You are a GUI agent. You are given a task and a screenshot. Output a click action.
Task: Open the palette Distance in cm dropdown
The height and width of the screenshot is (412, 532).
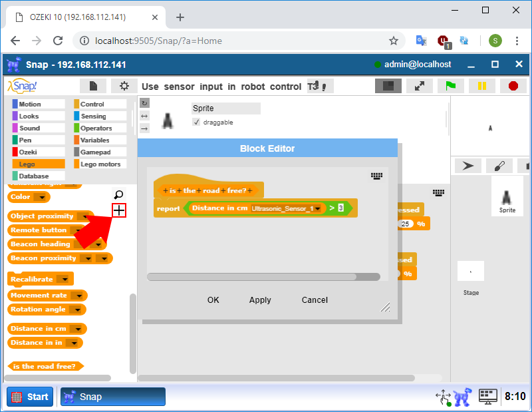(x=78, y=329)
